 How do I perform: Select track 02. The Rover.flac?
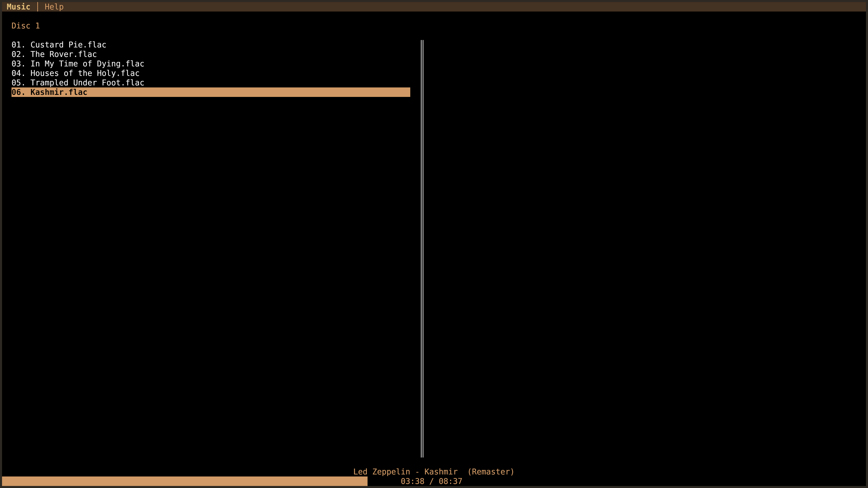click(x=211, y=54)
